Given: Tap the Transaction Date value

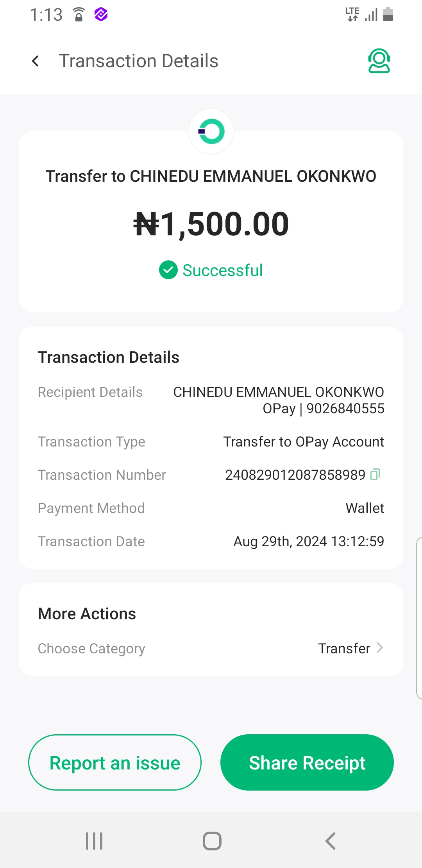Looking at the screenshot, I should pyautogui.click(x=309, y=542).
